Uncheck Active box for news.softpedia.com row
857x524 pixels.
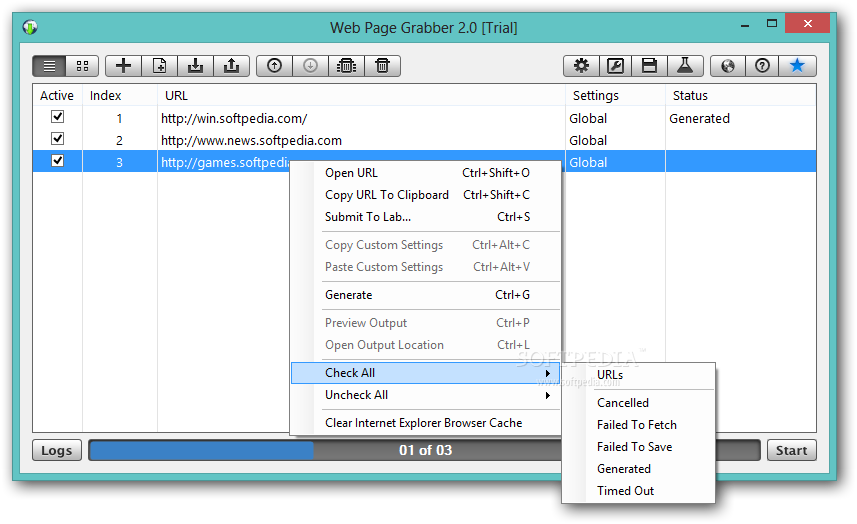(57, 139)
